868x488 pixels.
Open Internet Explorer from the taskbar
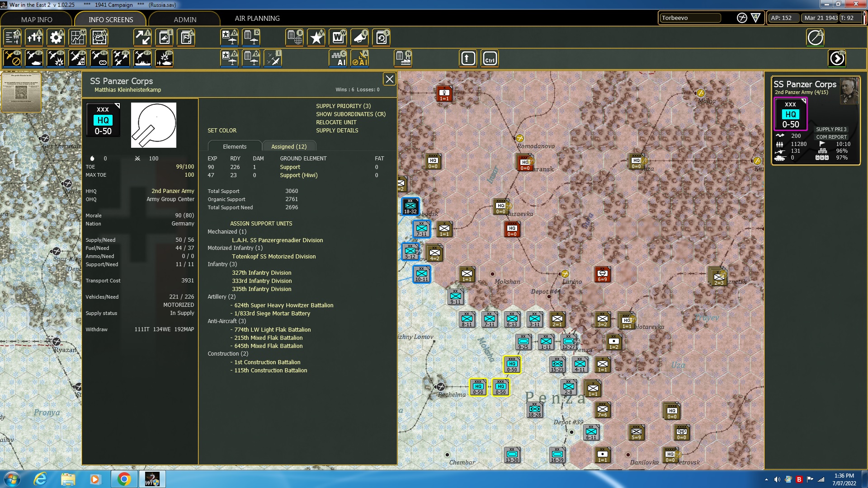(x=40, y=479)
